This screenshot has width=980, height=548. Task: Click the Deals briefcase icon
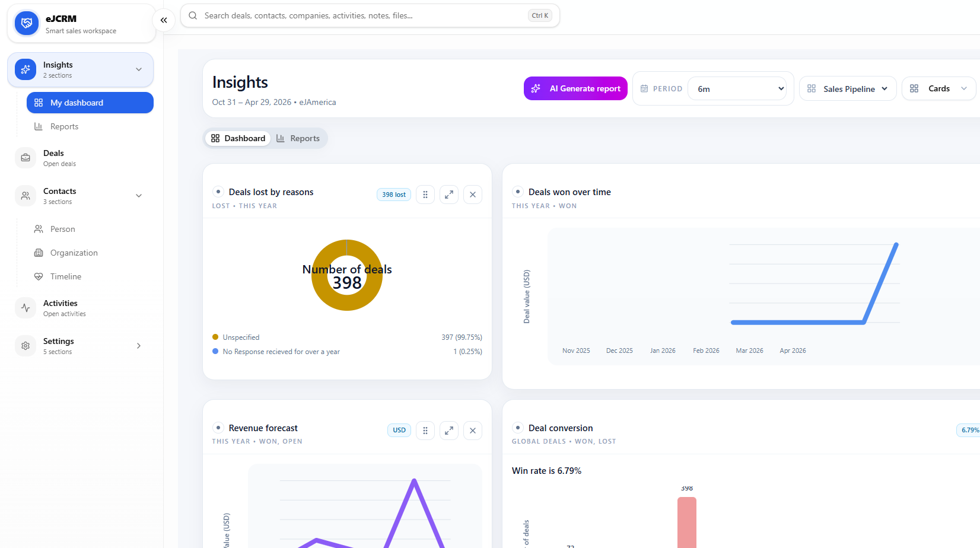(26, 158)
